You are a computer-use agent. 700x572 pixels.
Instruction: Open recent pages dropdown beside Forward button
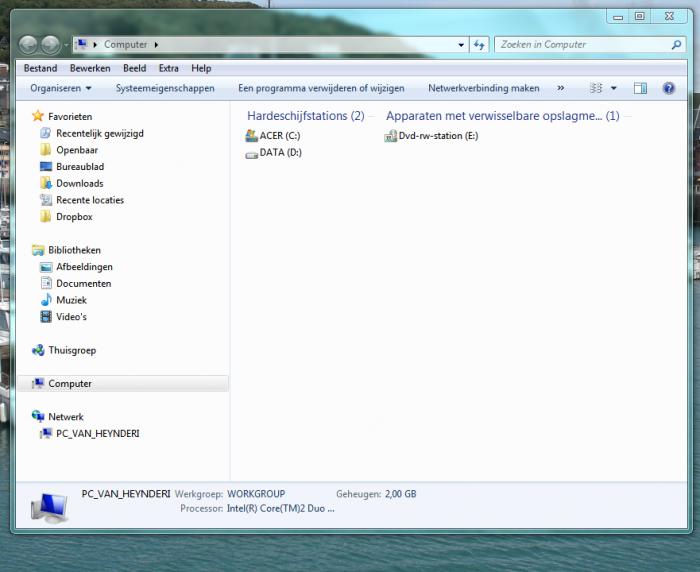click(66, 45)
